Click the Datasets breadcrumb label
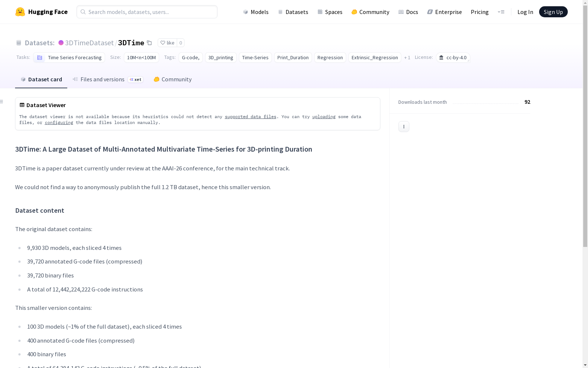 (39, 43)
